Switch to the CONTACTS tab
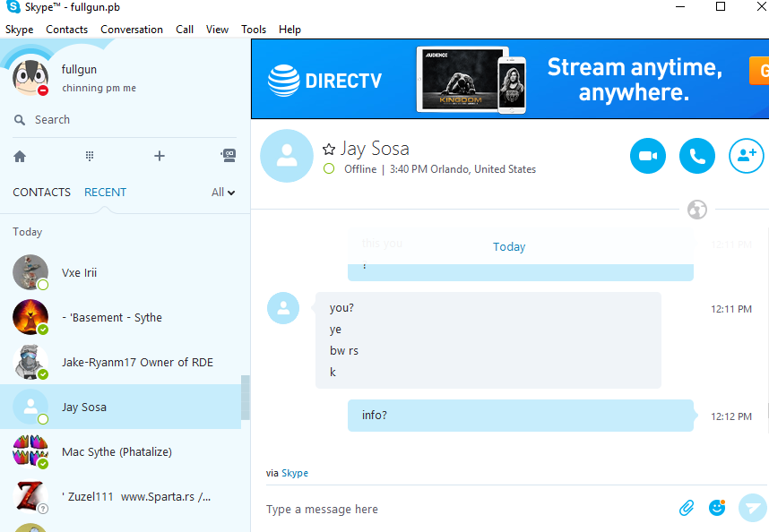This screenshot has height=532, width=769. (42, 192)
